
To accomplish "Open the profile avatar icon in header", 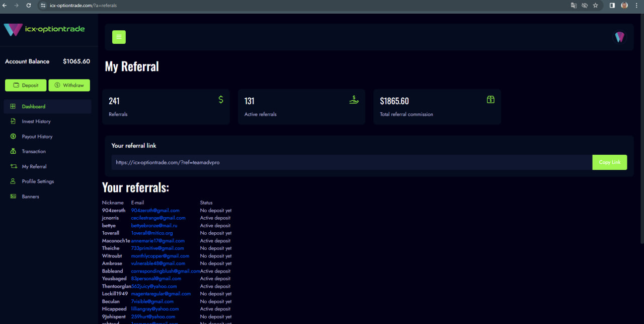I will (x=619, y=37).
